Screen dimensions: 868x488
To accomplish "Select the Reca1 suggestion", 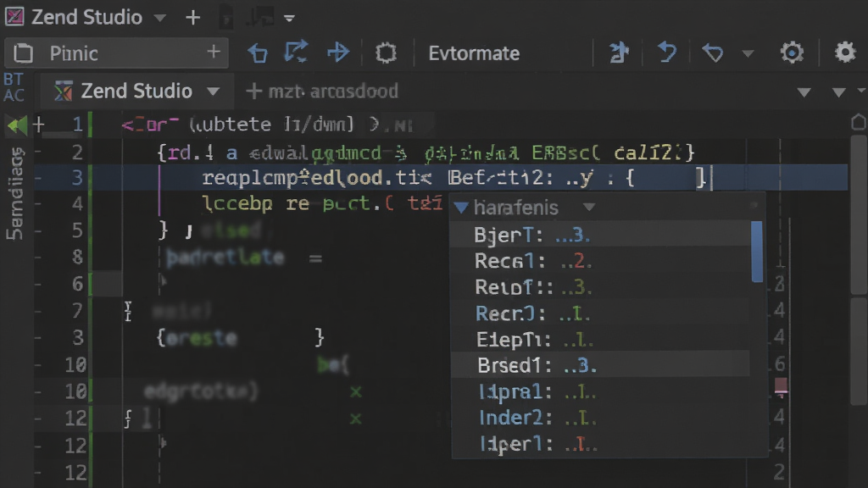I will pyautogui.click(x=601, y=261).
